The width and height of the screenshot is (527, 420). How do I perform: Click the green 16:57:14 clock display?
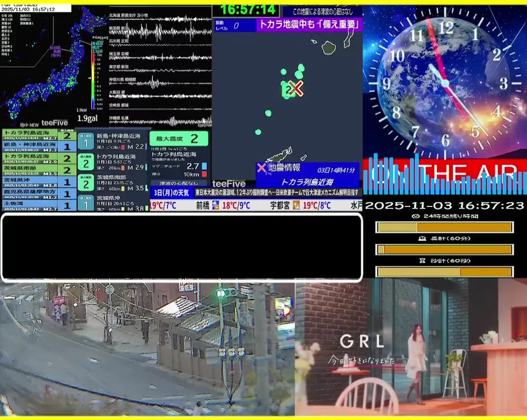[247, 9]
